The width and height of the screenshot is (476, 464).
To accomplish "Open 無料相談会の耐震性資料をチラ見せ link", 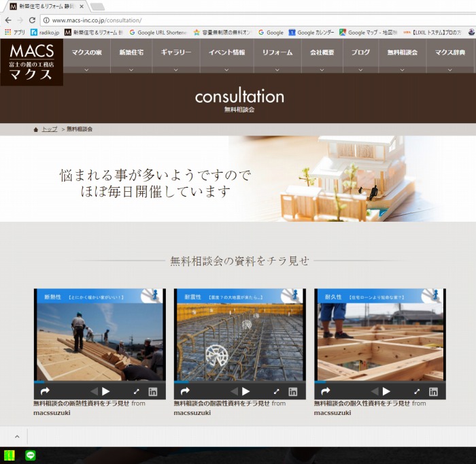I will click(x=222, y=403).
